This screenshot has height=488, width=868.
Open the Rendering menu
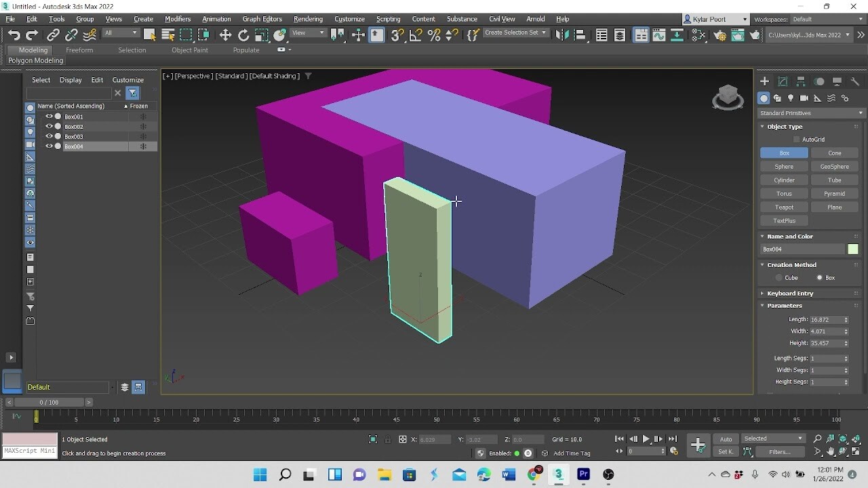[x=308, y=19]
